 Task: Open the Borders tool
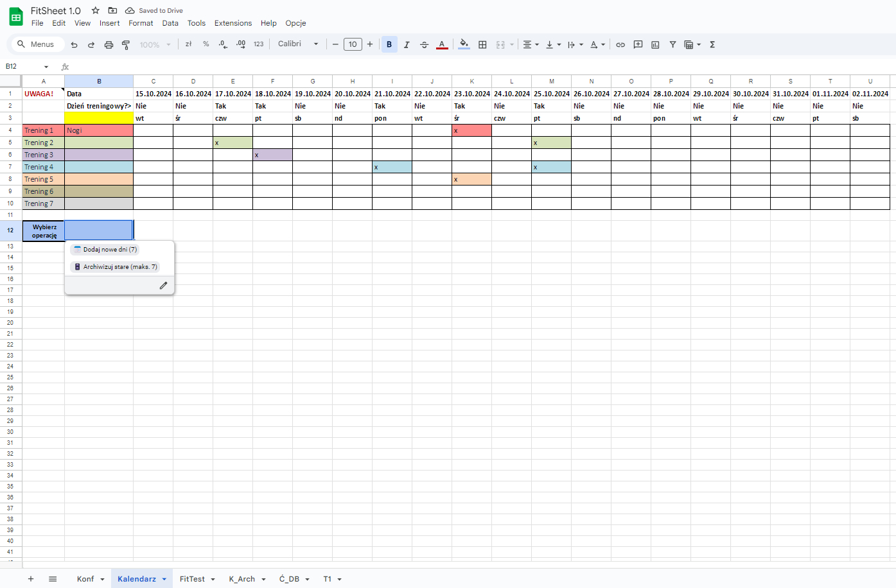482,44
